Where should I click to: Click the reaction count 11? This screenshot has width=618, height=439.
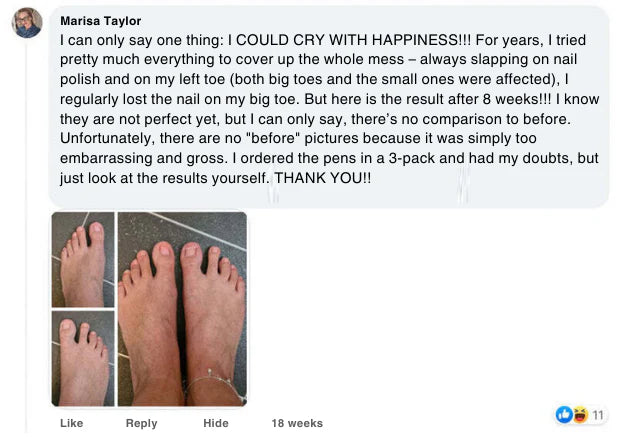tap(598, 415)
